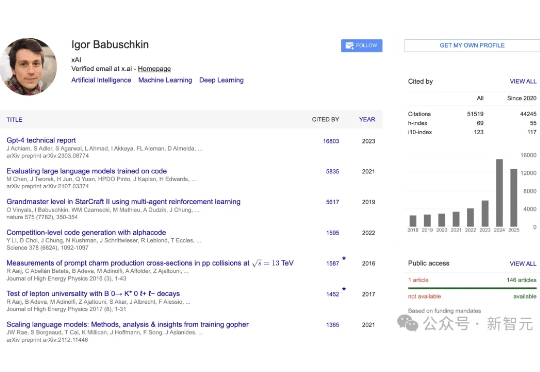This screenshot has height=372, width=540.
Task: Sort by the TITLE column header
Action: click(14, 120)
